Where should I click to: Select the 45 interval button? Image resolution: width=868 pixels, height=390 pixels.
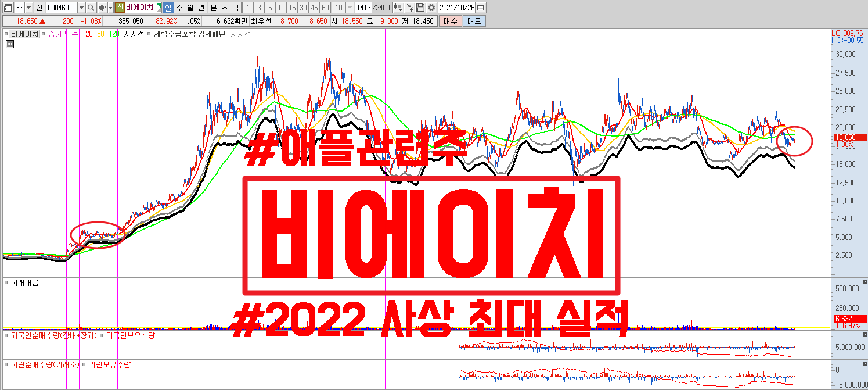[314, 8]
